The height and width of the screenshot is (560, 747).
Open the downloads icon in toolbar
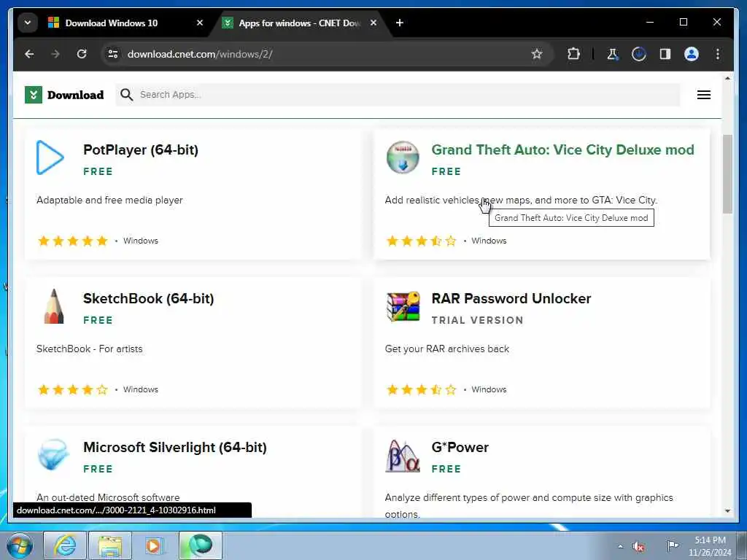(638, 54)
